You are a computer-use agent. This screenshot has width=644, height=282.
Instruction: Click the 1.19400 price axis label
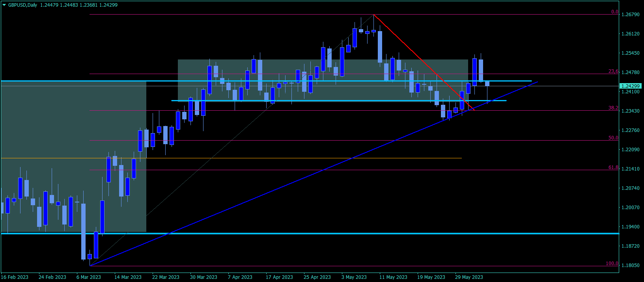pos(631,227)
